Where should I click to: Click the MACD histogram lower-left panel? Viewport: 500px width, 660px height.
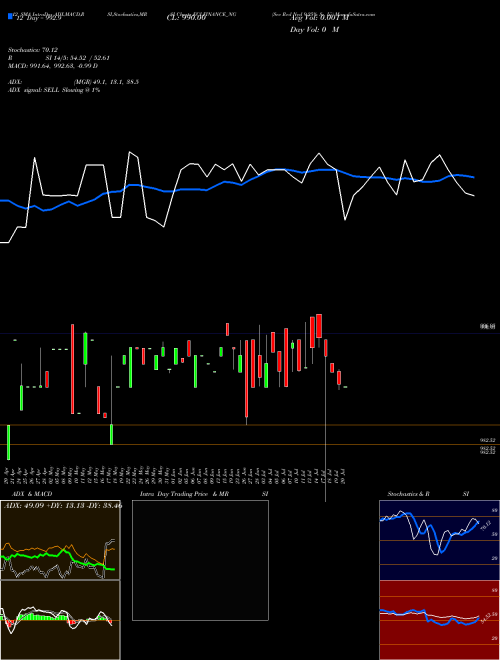pos(60,620)
